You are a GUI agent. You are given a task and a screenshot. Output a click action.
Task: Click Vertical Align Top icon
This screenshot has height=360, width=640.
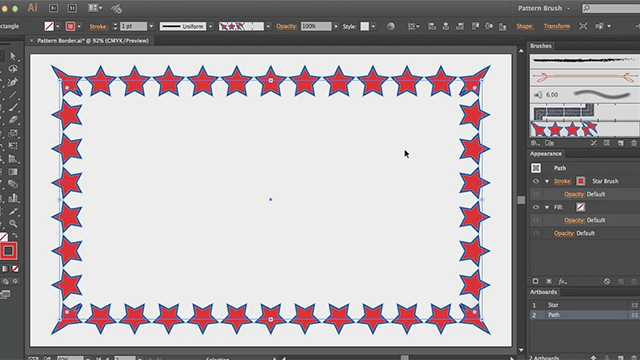(476, 27)
